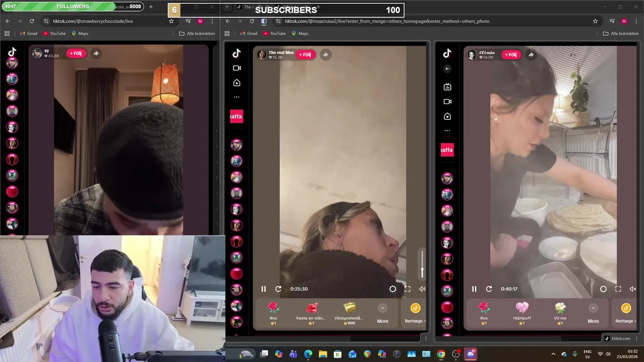Send the Ros gift in the Mea stream
This screenshot has height=362, width=644.
273,313
